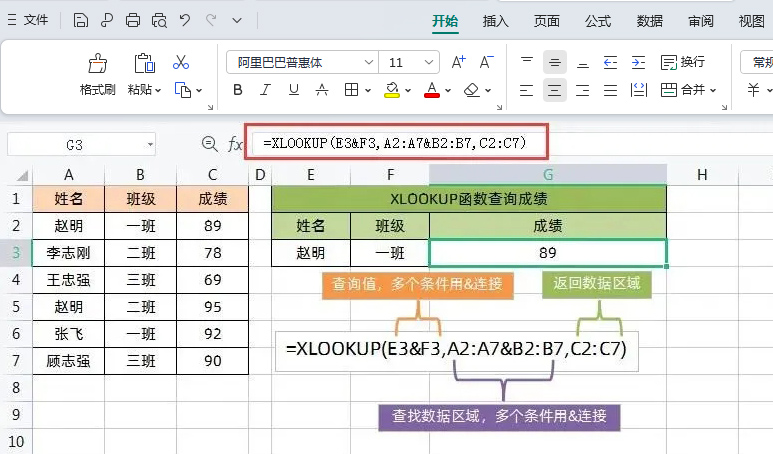Click increase indent icon
Image resolution: width=773 pixels, height=454 pixels.
tap(638, 62)
